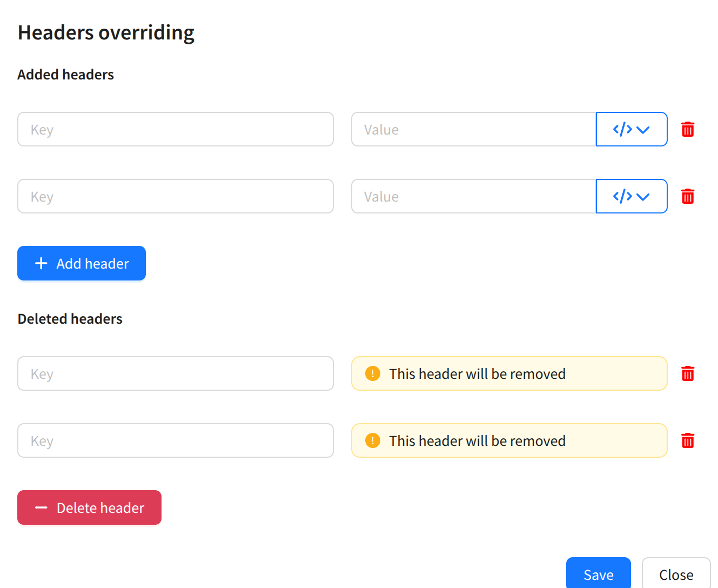Remove the second deleted header row
718x588 pixels.
tap(688, 441)
